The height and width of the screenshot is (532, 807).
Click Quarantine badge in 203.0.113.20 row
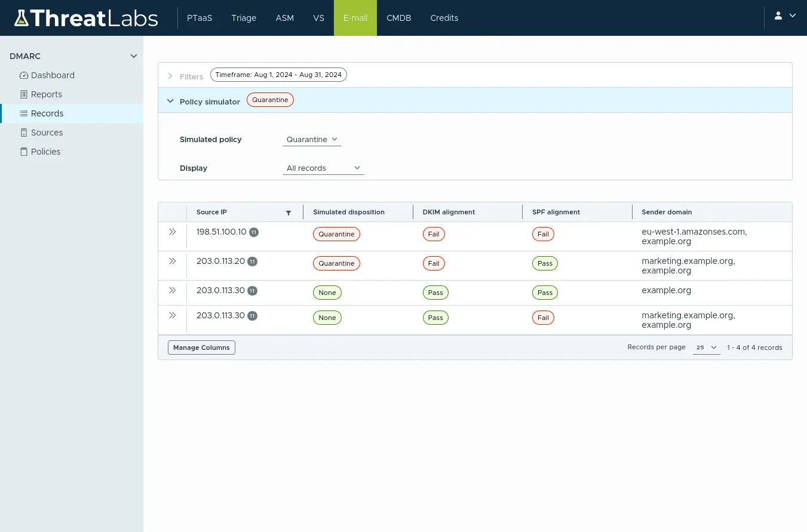click(x=336, y=263)
